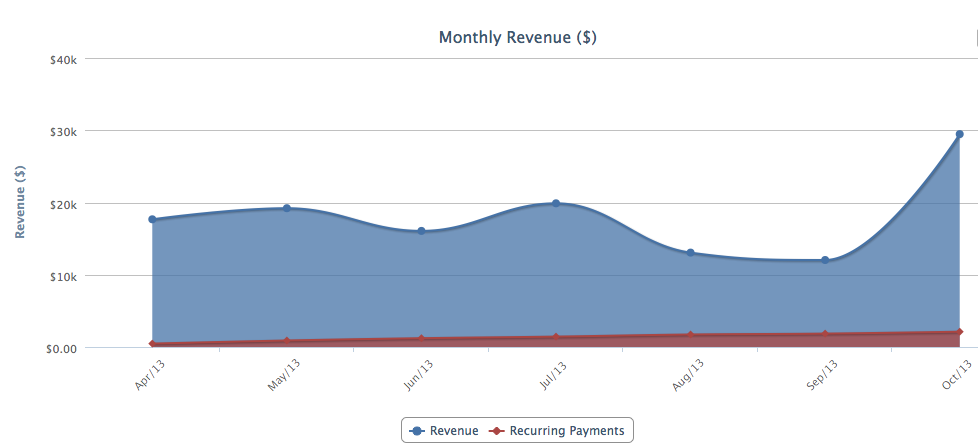Viewport: 978px width, 447px height.
Task: Click the red Recurring Payments legend diamond icon
Action: pos(497,431)
